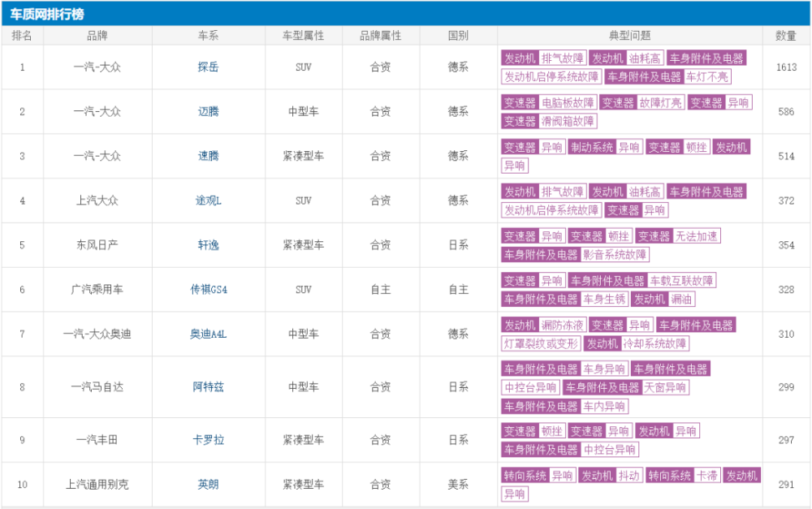This screenshot has width=812, height=509.
Task: Click the 一汽马自达 brand cell
Action: (x=97, y=386)
